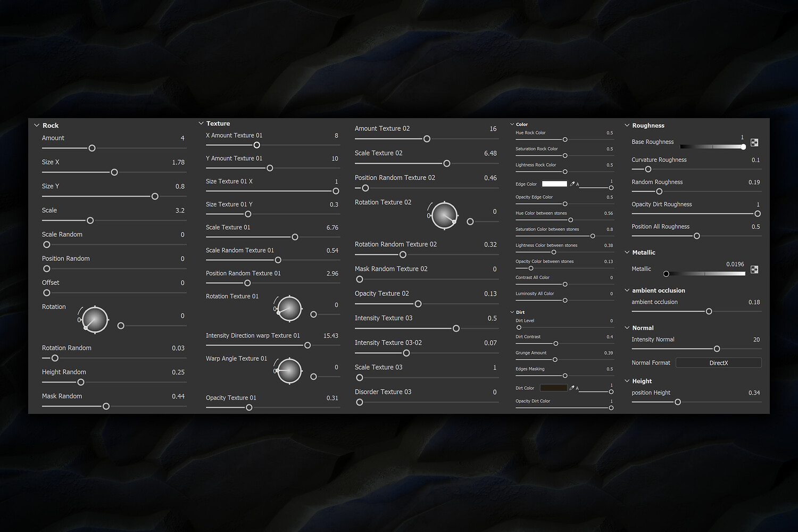Viewport: 798px width, 532px height.
Task: Click the Saturation Color between stones slider handle
Action: click(x=593, y=236)
